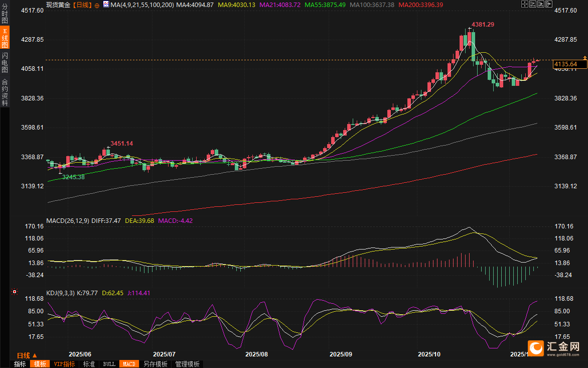Select the 标准 template
The width and height of the screenshot is (588, 368).
pyautogui.click(x=89, y=364)
